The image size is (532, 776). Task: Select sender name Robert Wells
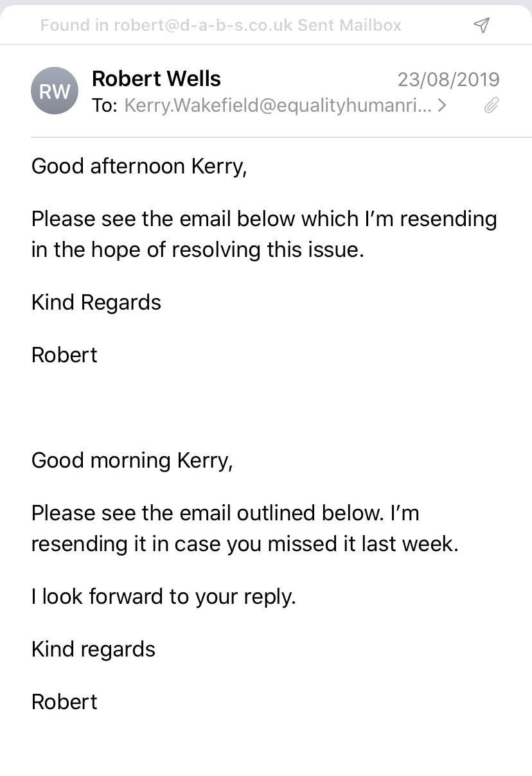[156, 79]
